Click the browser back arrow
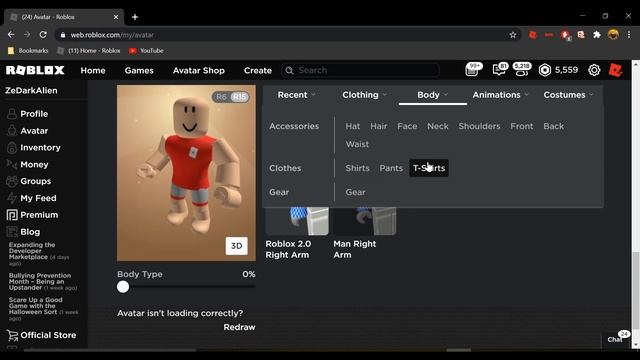The image size is (640, 360). point(11,35)
